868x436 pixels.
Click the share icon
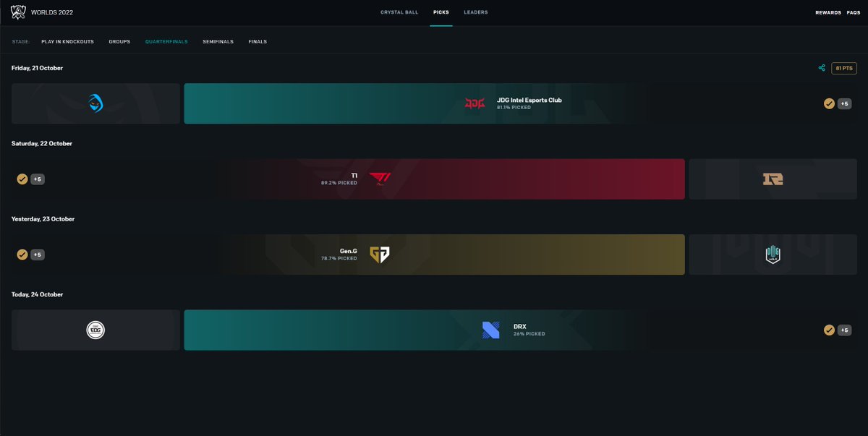tap(822, 68)
